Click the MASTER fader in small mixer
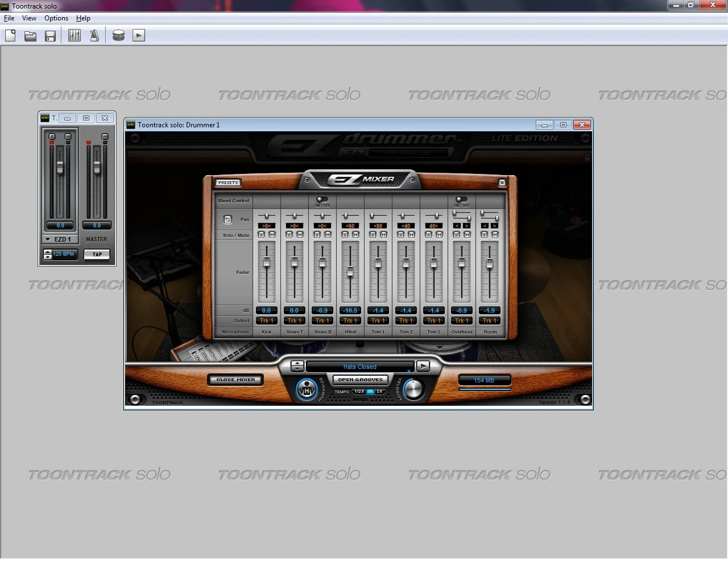728x582 pixels. pyautogui.click(x=97, y=168)
